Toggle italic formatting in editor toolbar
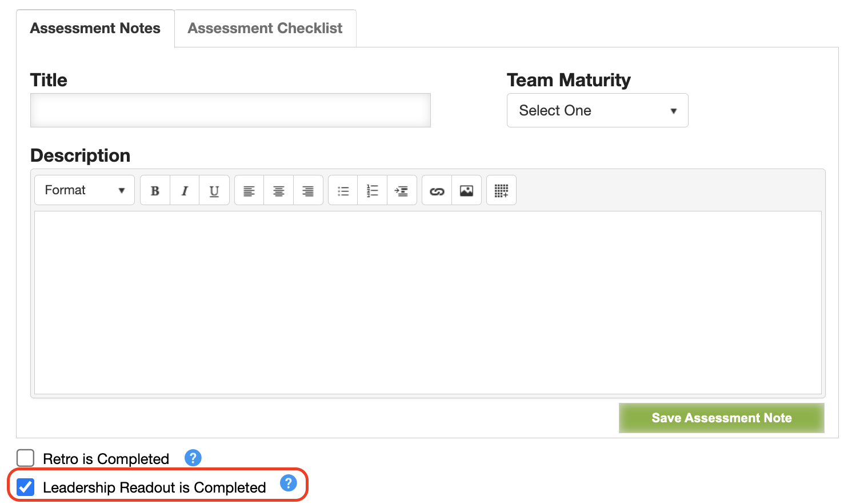The image size is (848, 504). [185, 190]
